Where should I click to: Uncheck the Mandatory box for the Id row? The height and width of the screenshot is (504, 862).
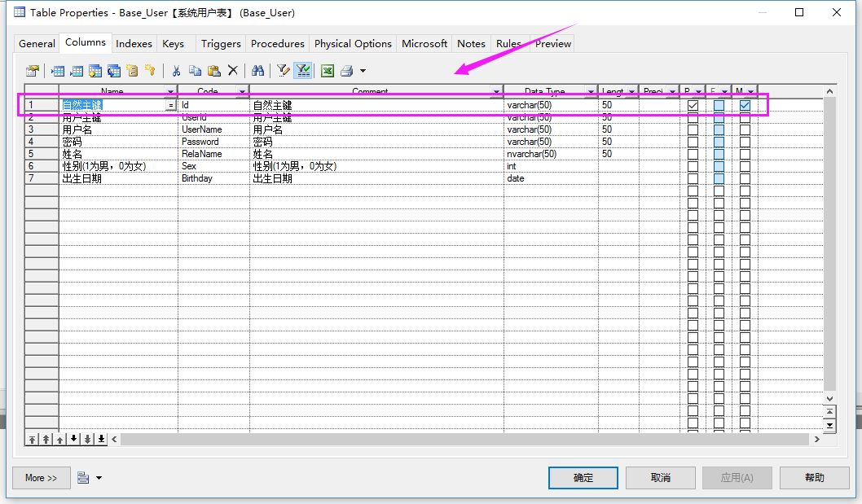[x=745, y=105]
